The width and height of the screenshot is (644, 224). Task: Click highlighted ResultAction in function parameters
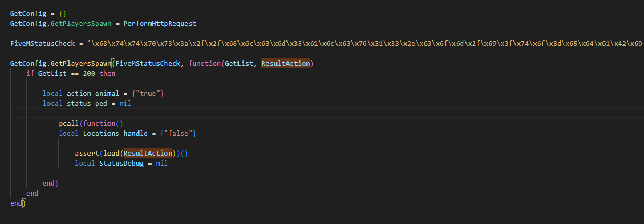[x=285, y=64]
